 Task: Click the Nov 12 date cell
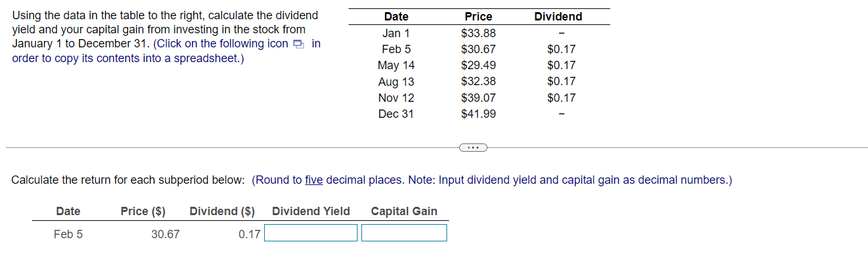[396, 98]
